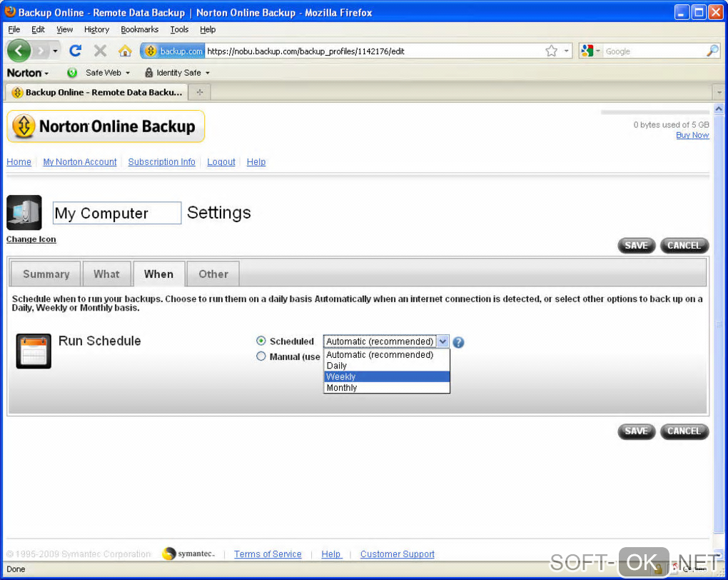
Task: Click the forward navigation arrow
Action: [x=42, y=51]
